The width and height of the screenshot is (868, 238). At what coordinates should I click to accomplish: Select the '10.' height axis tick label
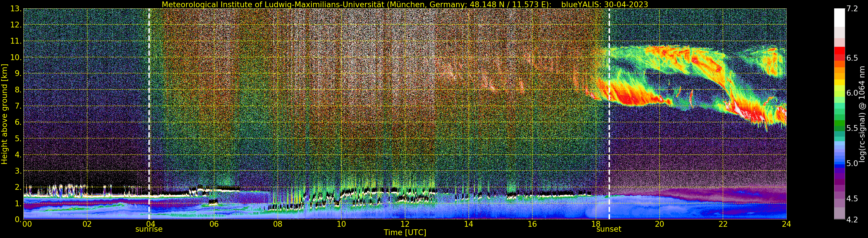pyautogui.click(x=16, y=57)
